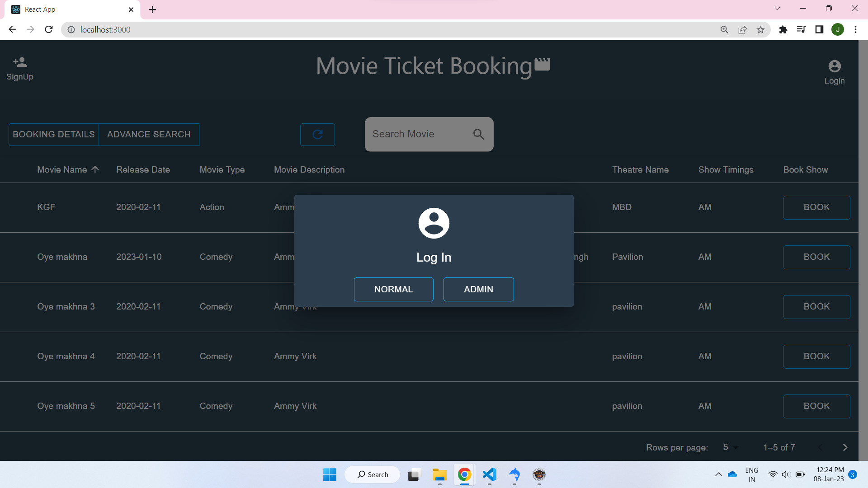This screenshot has width=868, height=488.
Task: Open the Rows per page dropdown
Action: 731,447
